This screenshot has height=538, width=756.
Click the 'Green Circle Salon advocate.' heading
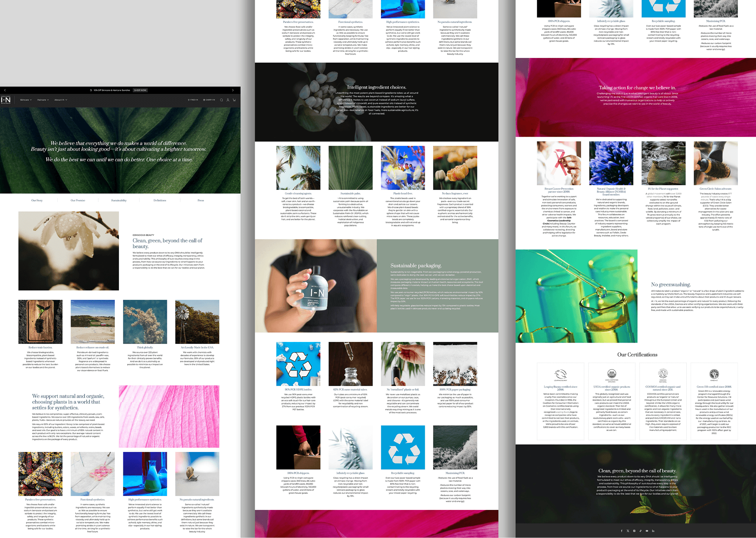point(716,189)
